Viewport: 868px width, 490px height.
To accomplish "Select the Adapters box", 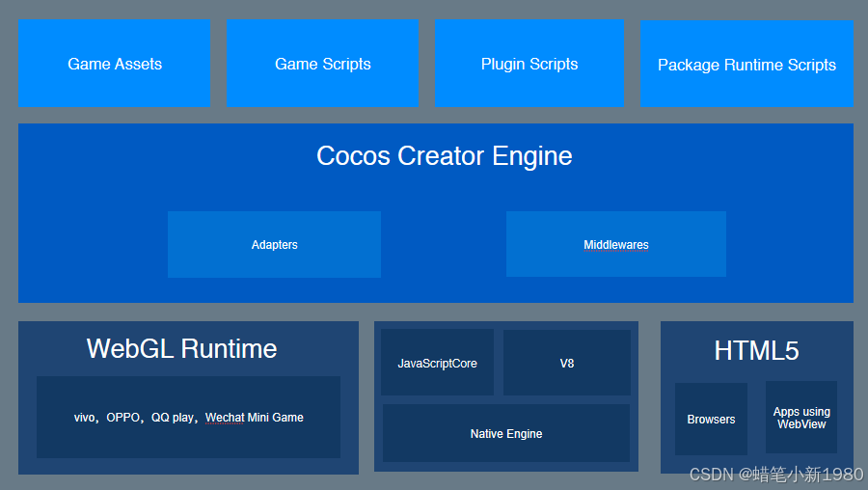I will tap(274, 244).
